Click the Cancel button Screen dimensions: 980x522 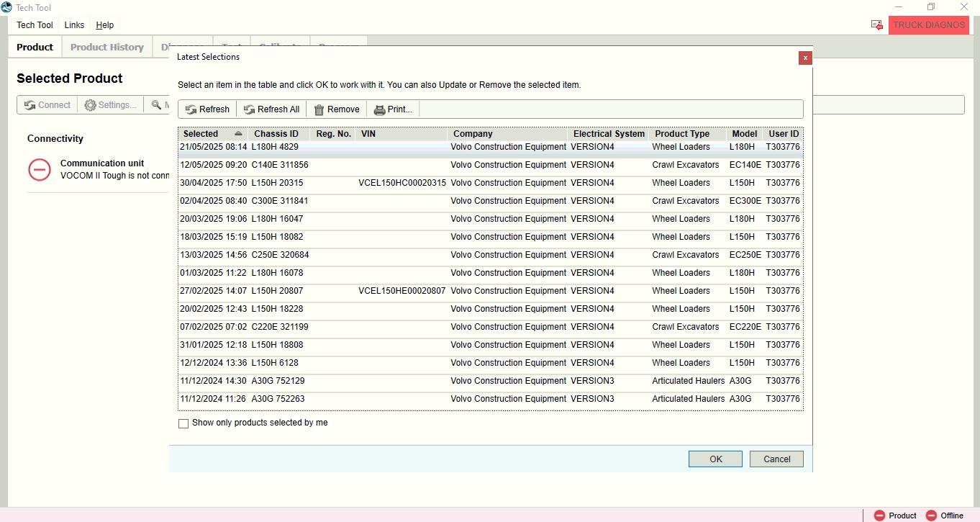tap(777, 459)
